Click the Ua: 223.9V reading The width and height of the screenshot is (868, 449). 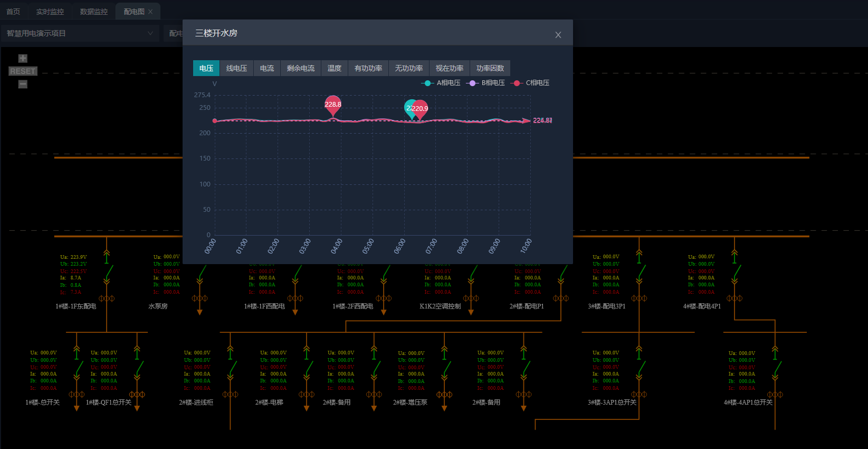point(73,257)
